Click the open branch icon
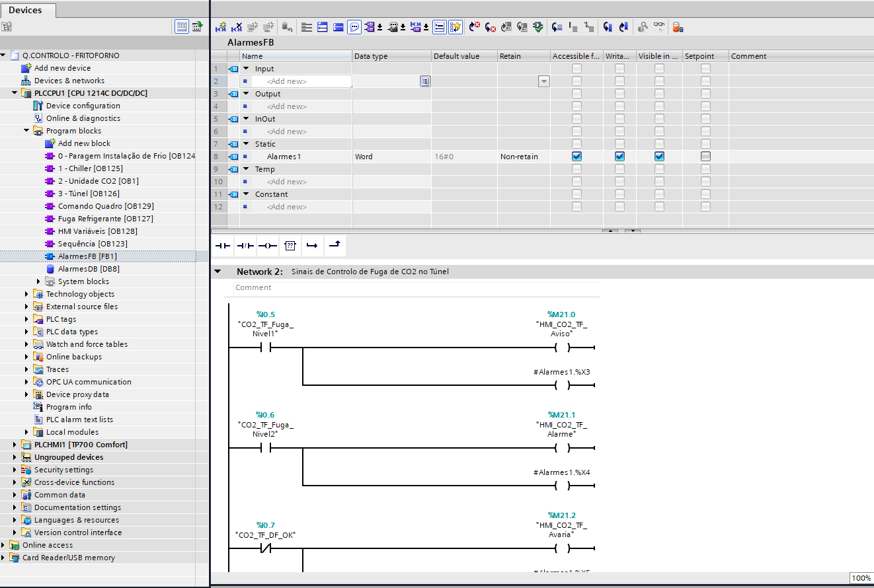Viewport: 874px width, 588px height. [x=312, y=246]
